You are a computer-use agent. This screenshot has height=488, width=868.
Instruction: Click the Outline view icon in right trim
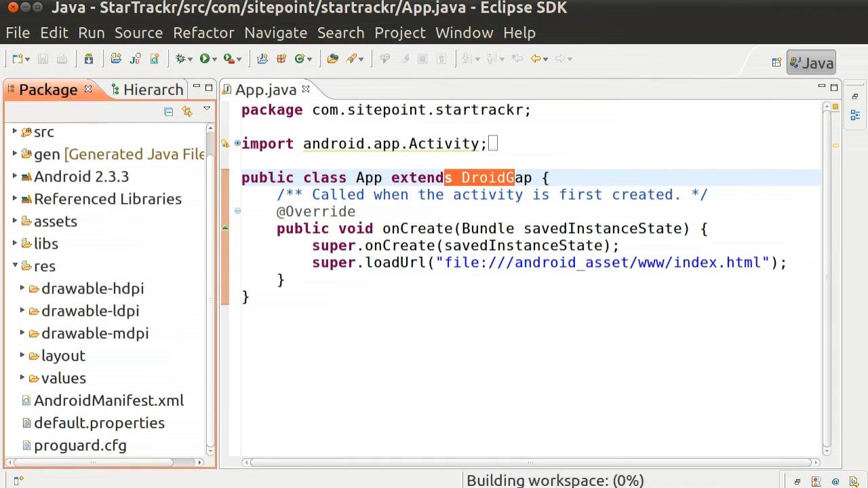(855, 116)
